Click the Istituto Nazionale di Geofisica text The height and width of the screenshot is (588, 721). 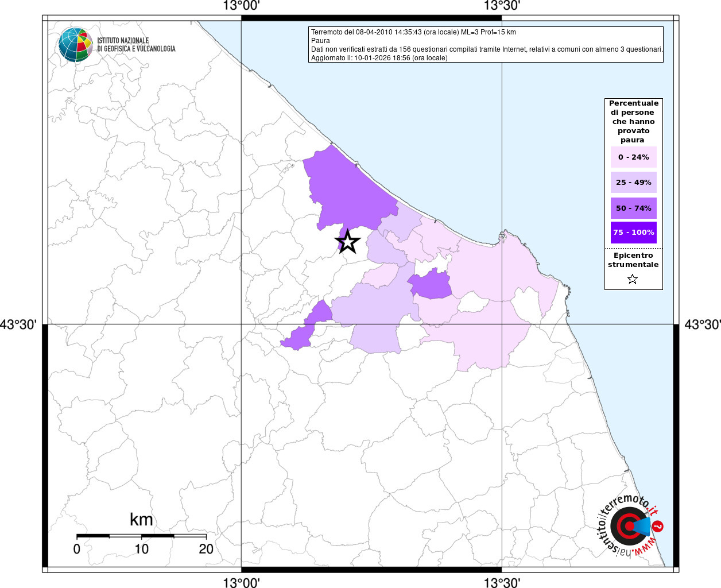[136, 45]
